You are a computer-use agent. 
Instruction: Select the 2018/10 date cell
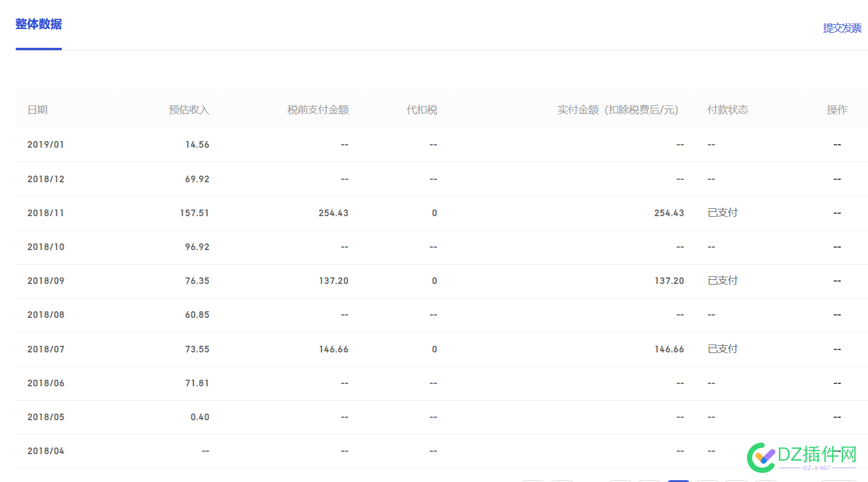coord(45,247)
